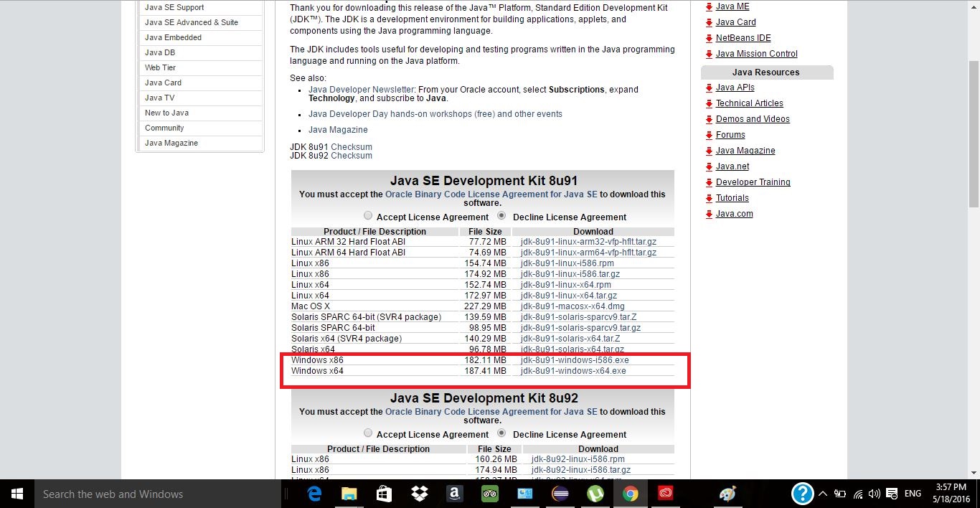
Task: Open the ENG language selector menu
Action: click(912, 494)
